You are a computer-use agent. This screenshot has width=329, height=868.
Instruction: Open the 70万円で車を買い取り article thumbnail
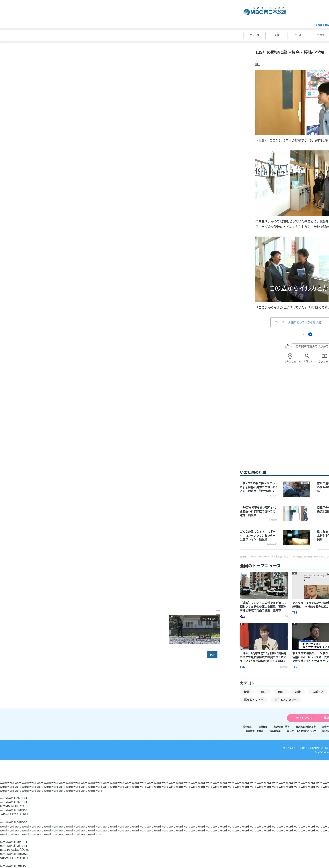click(296, 513)
